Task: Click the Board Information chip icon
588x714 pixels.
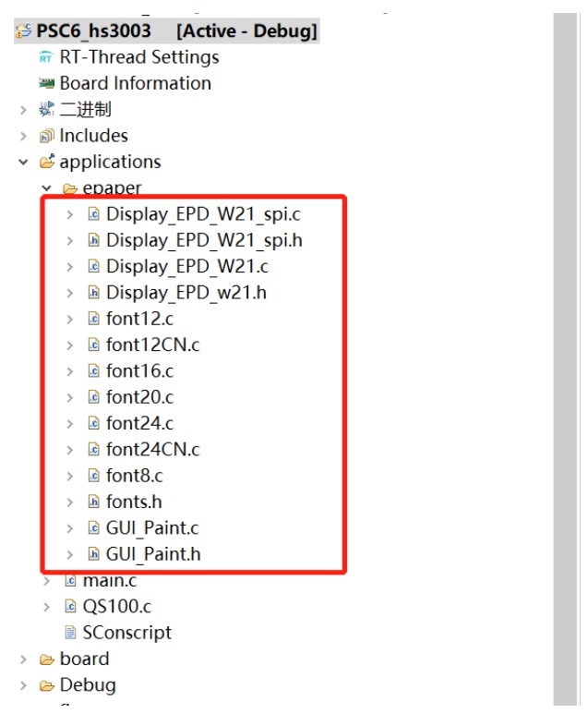Action: (x=46, y=84)
